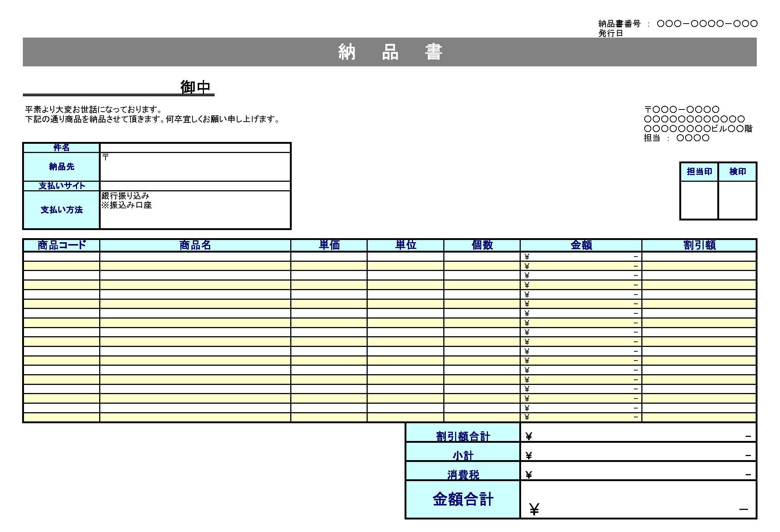Screen dimensions: 780x532
Task: Click the empty stamp box under 担当印
Action: (699, 200)
